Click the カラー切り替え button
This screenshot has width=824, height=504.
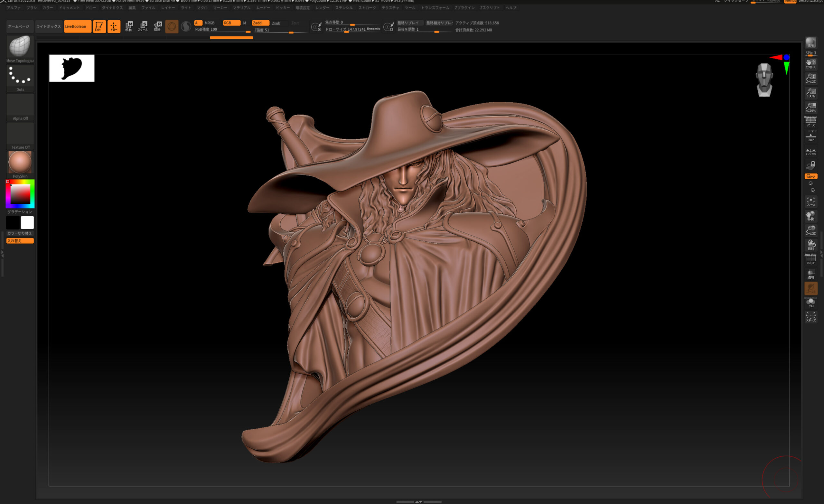coord(20,233)
